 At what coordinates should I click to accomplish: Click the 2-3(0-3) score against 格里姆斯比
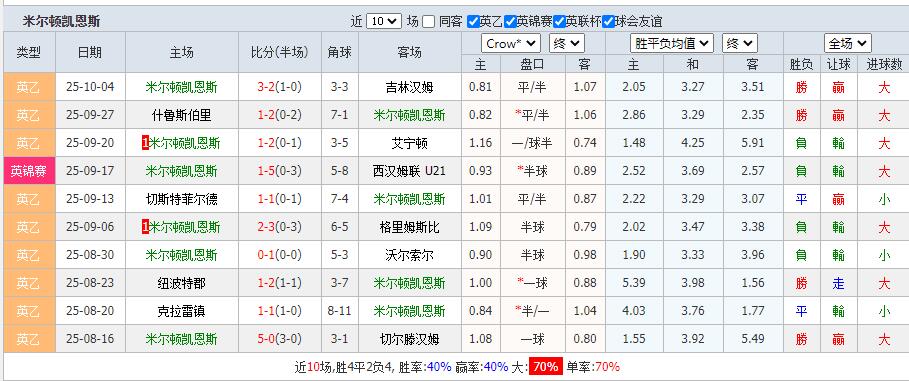pyautogui.click(x=279, y=227)
